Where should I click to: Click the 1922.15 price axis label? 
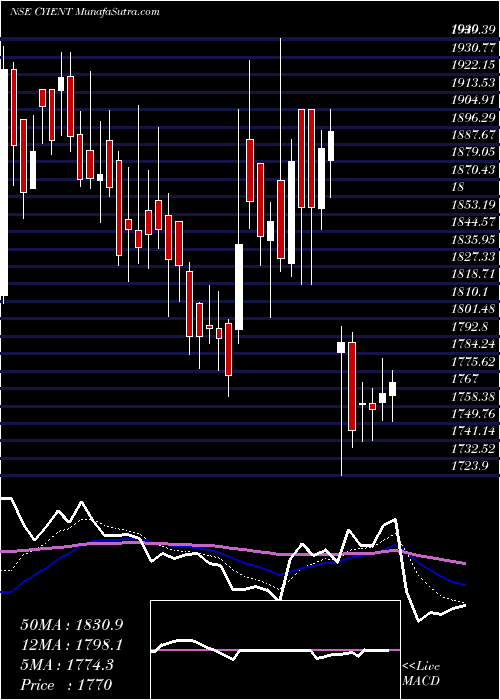(x=473, y=65)
